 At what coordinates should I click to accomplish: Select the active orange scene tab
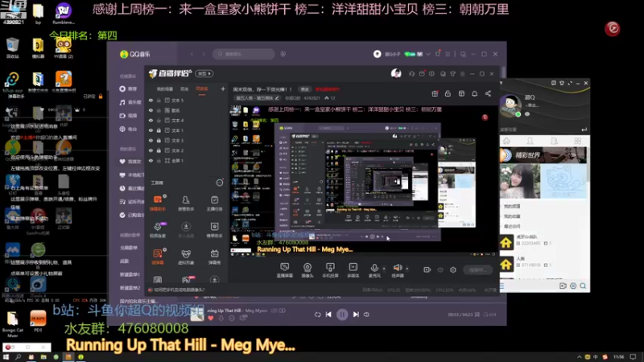(202, 89)
